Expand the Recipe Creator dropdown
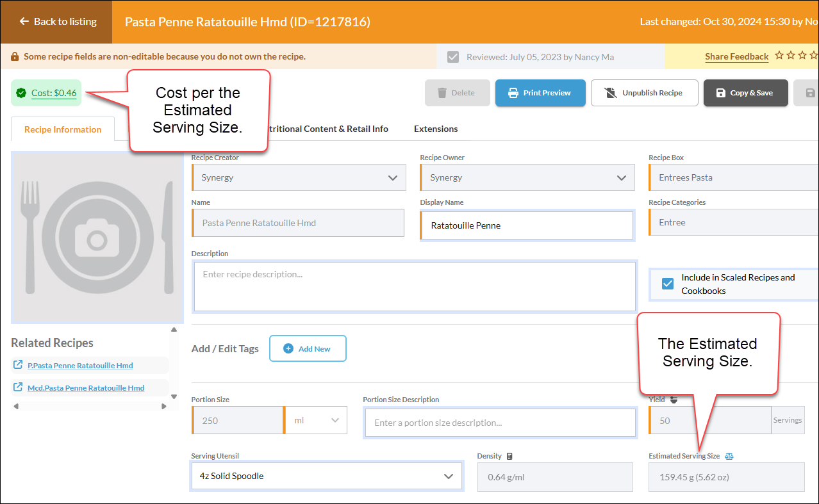Viewport: 819px width, 504px height. pos(299,177)
